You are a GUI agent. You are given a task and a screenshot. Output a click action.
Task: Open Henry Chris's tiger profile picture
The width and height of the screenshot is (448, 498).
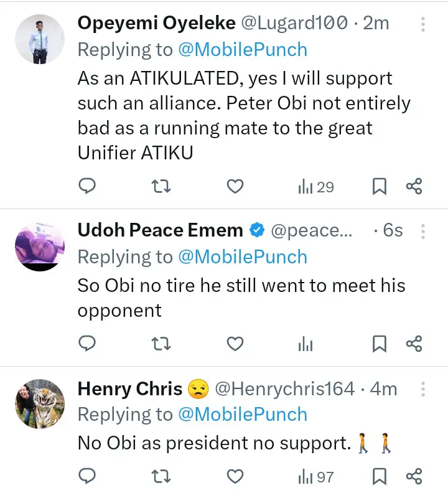point(40,403)
